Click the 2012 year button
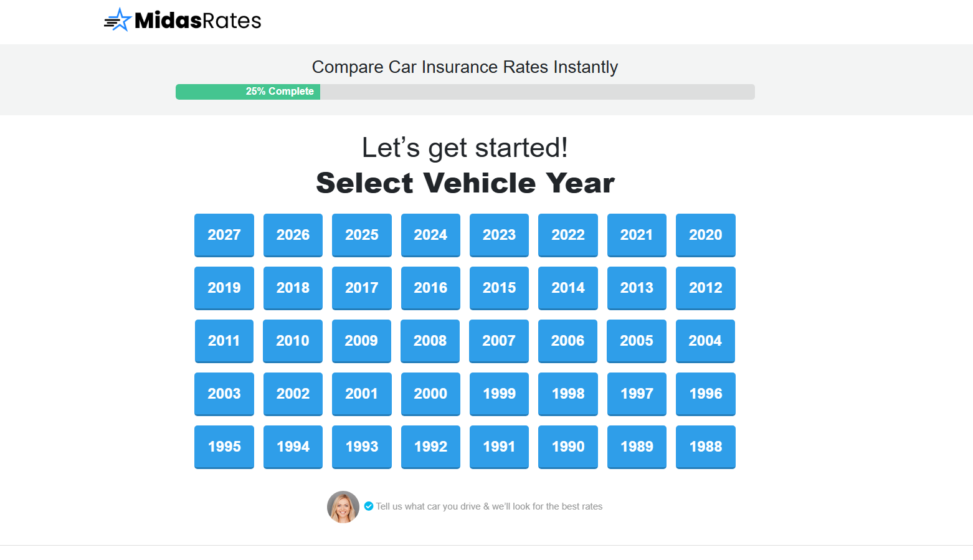 pyautogui.click(x=705, y=288)
